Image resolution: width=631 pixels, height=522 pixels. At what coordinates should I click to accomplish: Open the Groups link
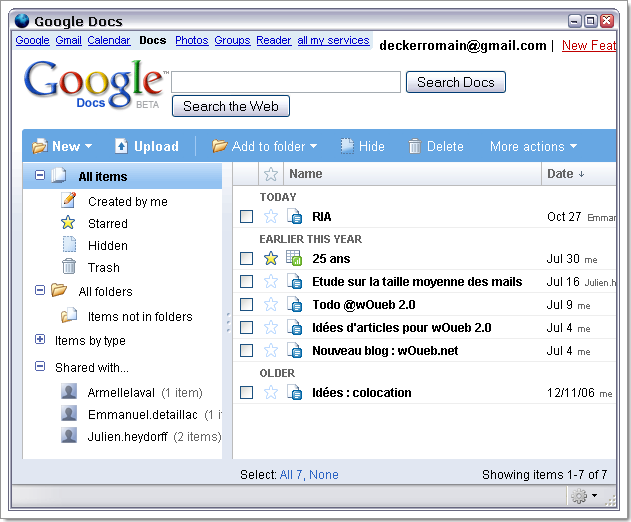[x=232, y=40]
